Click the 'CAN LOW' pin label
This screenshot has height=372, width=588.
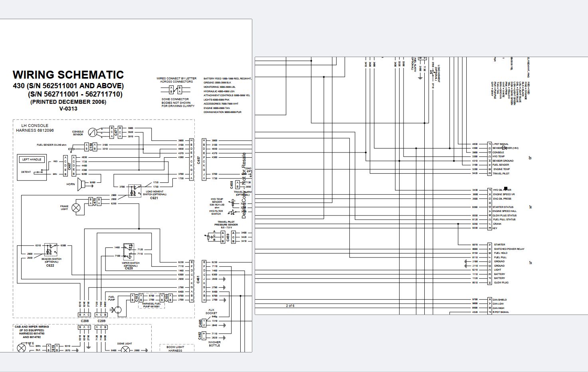point(498,304)
